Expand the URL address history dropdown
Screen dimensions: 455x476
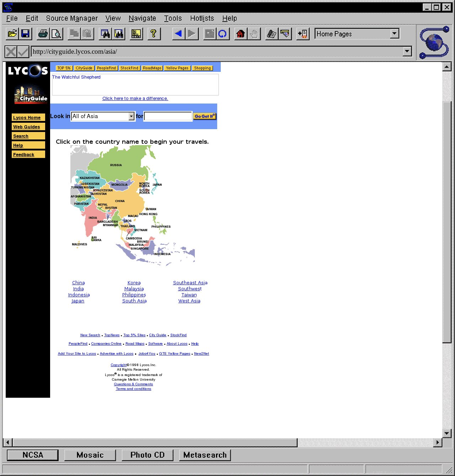click(x=407, y=52)
